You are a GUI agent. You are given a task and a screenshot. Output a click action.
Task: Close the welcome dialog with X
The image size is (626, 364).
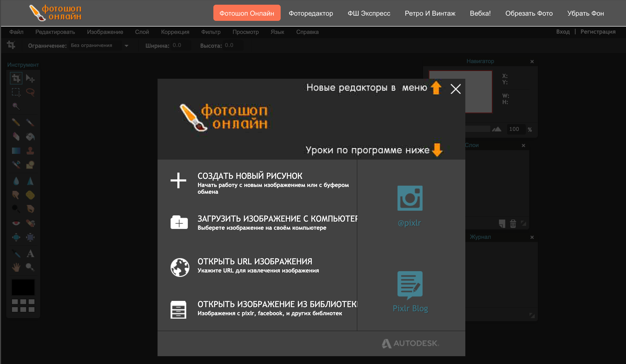pyautogui.click(x=456, y=89)
